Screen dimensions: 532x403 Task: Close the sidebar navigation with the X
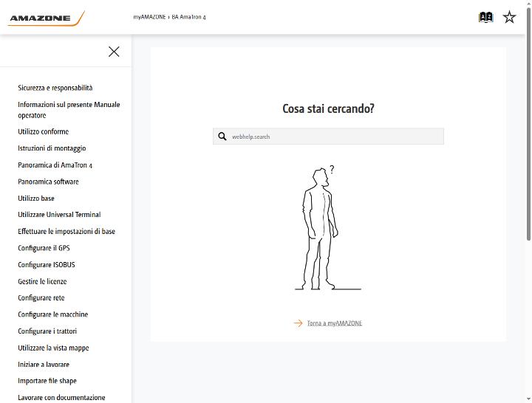[x=114, y=52]
